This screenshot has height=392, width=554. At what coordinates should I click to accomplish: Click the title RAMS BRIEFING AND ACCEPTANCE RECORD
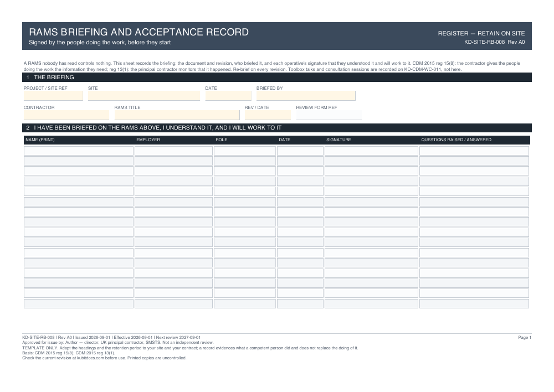point(139,32)
